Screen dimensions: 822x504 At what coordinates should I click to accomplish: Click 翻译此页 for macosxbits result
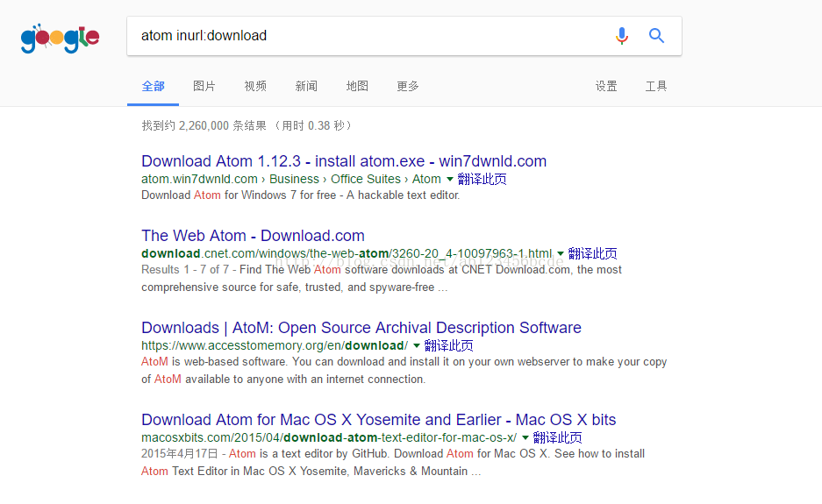(x=557, y=438)
